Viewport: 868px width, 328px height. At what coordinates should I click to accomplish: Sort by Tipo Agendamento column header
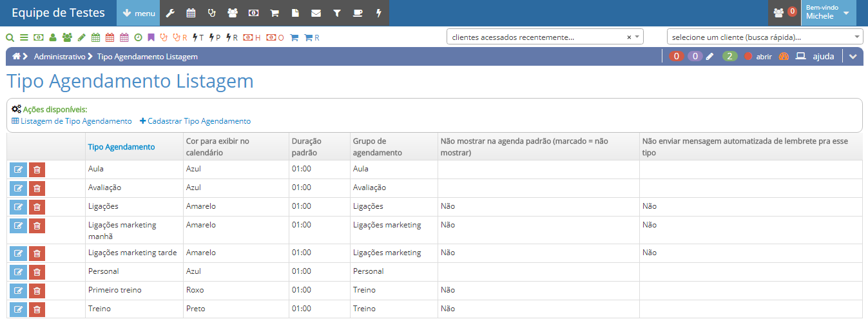pyautogui.click(x=121, y=147)
